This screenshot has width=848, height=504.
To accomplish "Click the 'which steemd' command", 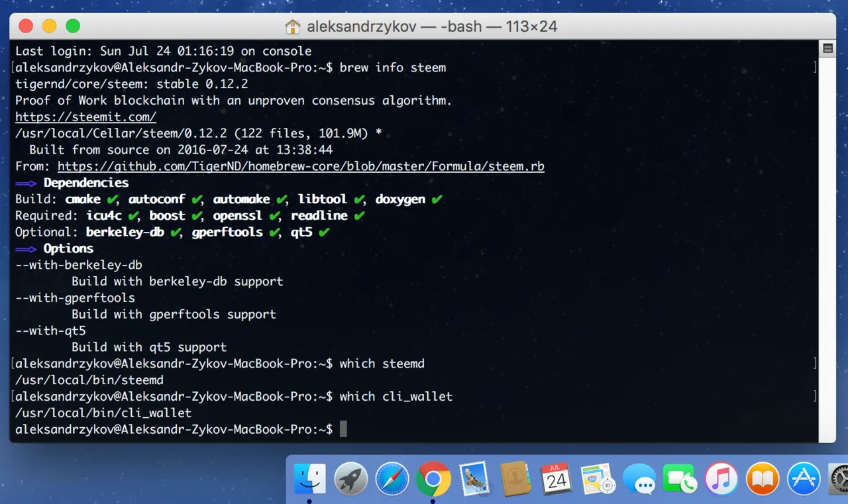I will coord(382,364).
